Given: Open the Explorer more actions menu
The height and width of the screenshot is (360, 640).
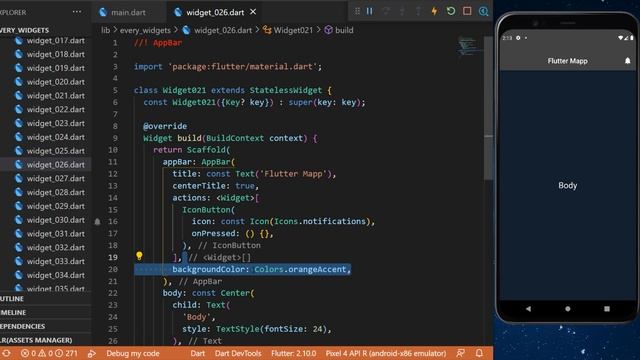Looking at the screenshot, I should pyautogui.click(x=77, y=12).
